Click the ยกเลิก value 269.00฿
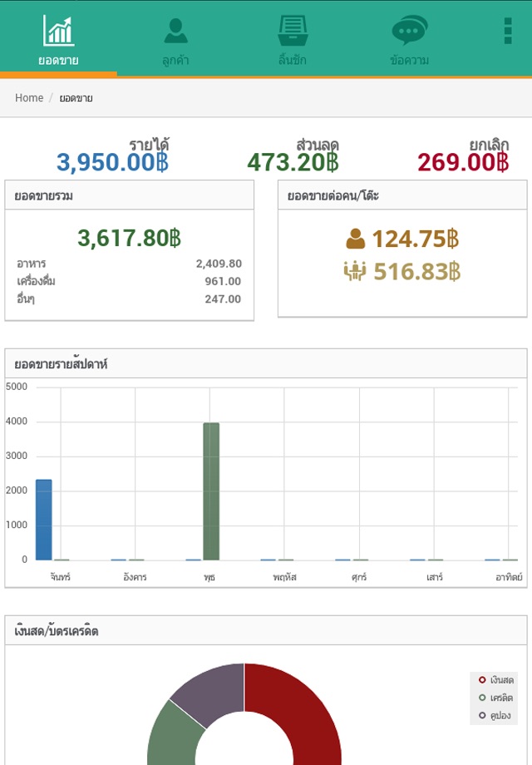 coord(463,162)
